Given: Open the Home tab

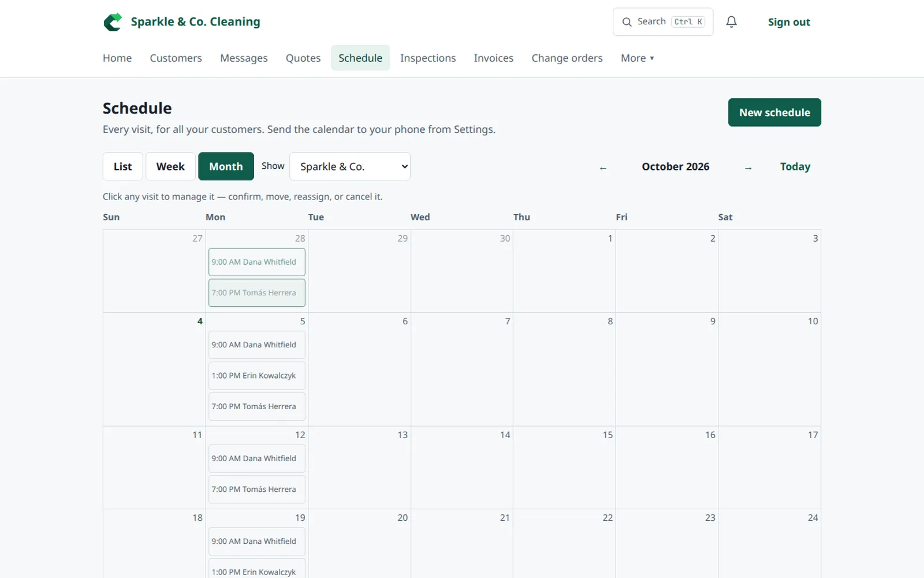Looking at the screenshot, I should coord(117,58).
